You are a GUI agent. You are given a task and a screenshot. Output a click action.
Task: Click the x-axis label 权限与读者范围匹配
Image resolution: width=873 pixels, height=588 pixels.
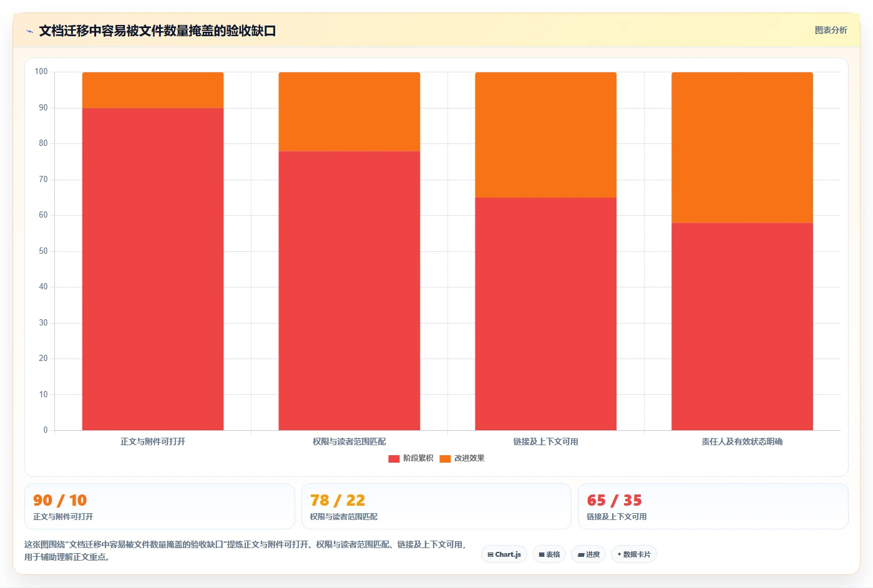tap(349, 441)
